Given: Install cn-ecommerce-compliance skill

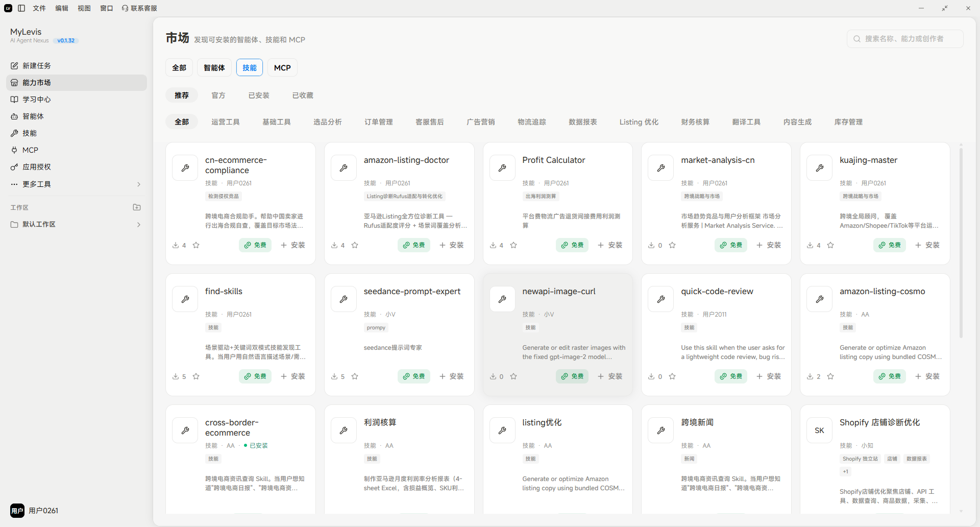Looking at the screenshot, I should [x=293, y=245].
